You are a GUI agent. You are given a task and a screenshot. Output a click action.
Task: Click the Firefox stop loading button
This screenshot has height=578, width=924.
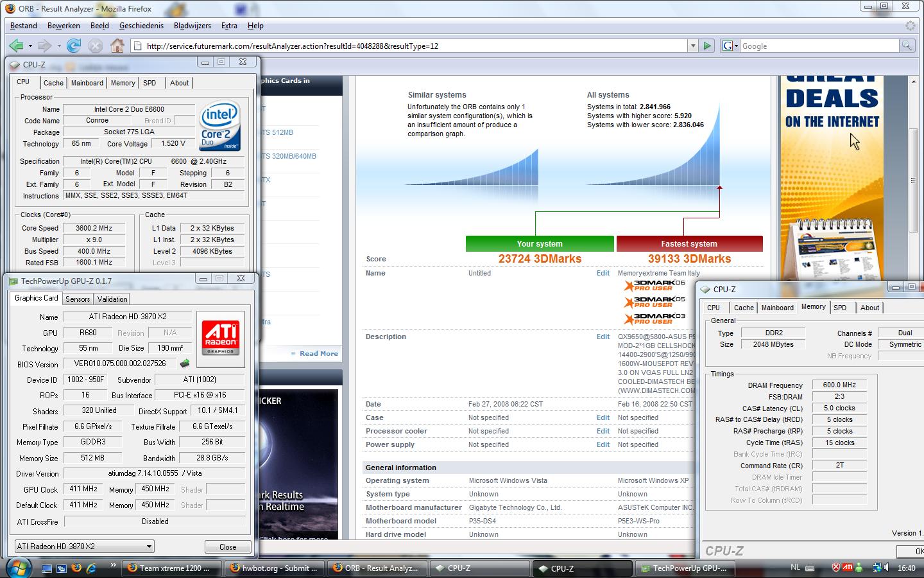tap(96, 46)
